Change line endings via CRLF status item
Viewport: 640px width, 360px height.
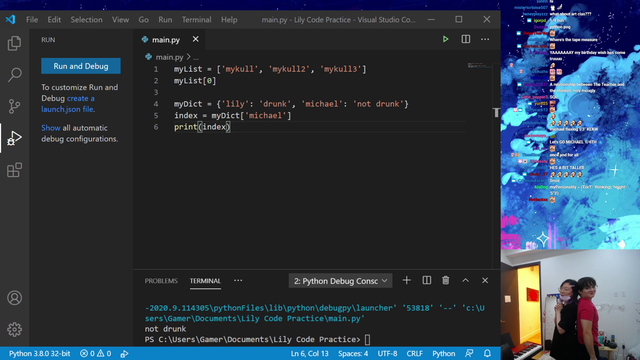(x=414, y=353)
